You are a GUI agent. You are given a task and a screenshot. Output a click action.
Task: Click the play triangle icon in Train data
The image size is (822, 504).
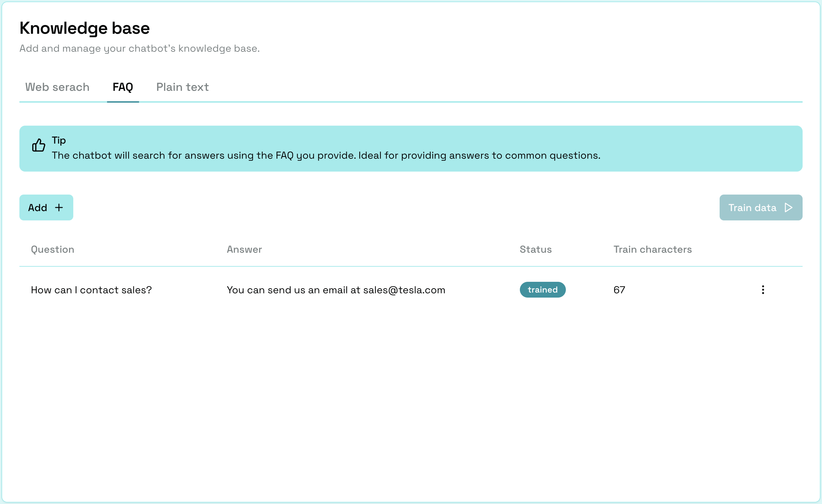(x=789, y=207)
